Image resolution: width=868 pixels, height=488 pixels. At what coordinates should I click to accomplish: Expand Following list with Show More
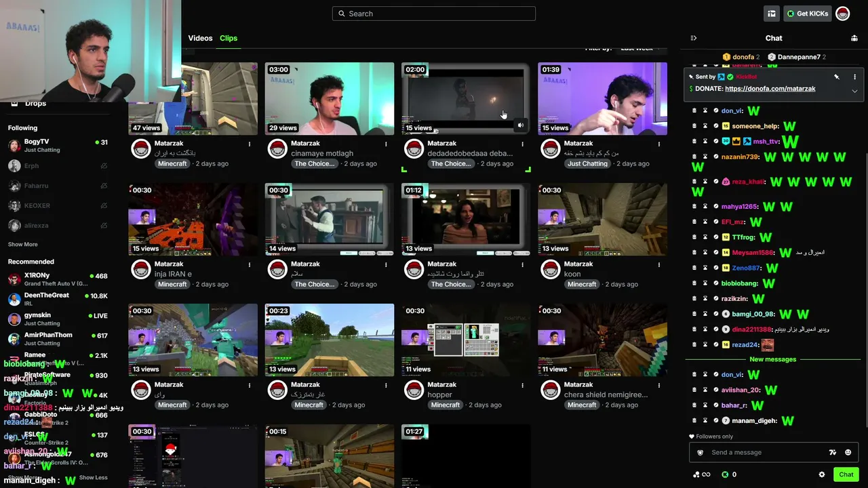[x=23, y=245]
